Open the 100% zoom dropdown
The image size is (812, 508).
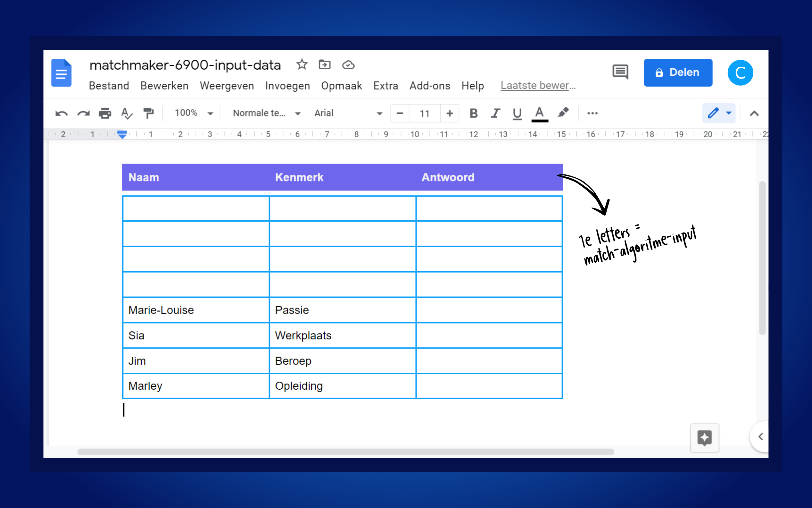193,113
